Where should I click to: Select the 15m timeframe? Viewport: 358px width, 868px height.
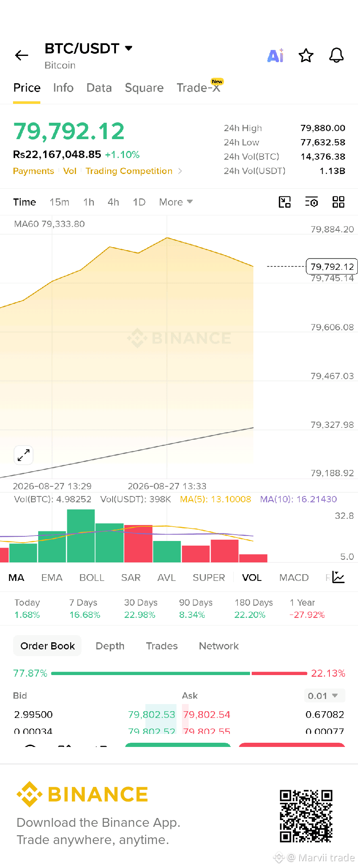pos(59,202)
